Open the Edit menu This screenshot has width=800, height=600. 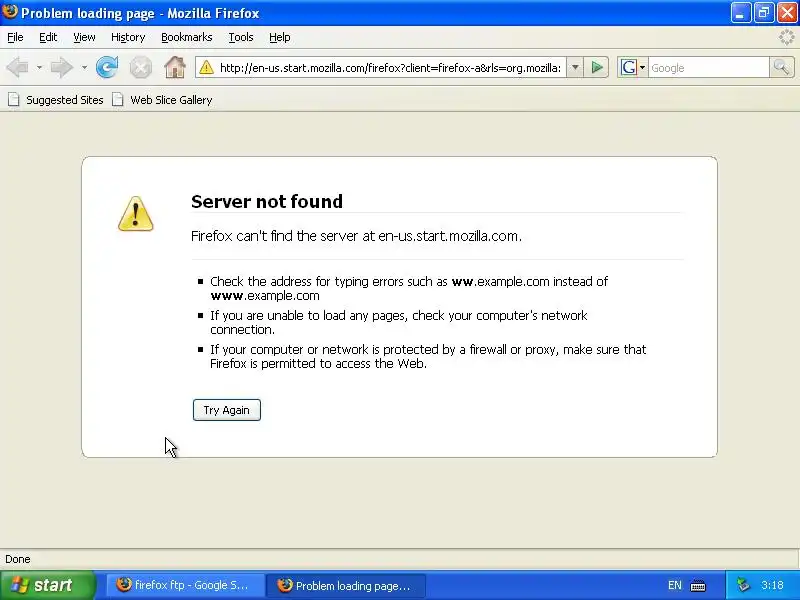point(48,37)
